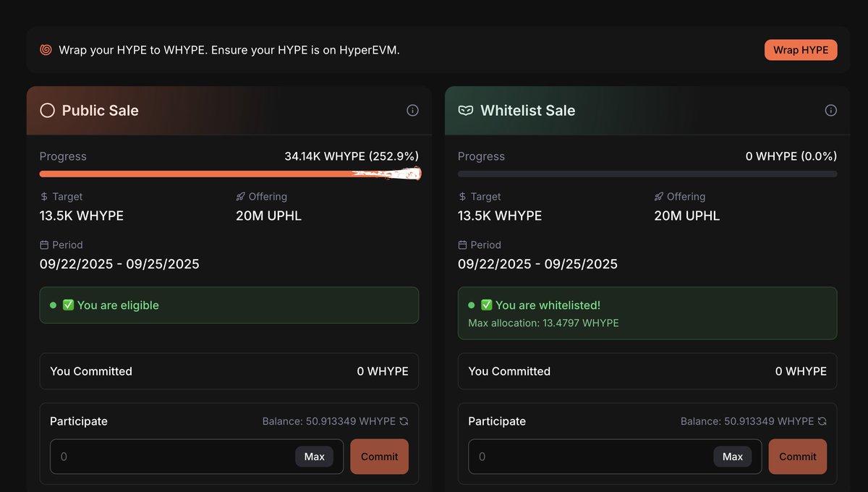This screenshot has height=492, width=868.
Task: Click the Public Sale rocket Offering icon
Action: (x=241, y=197)
